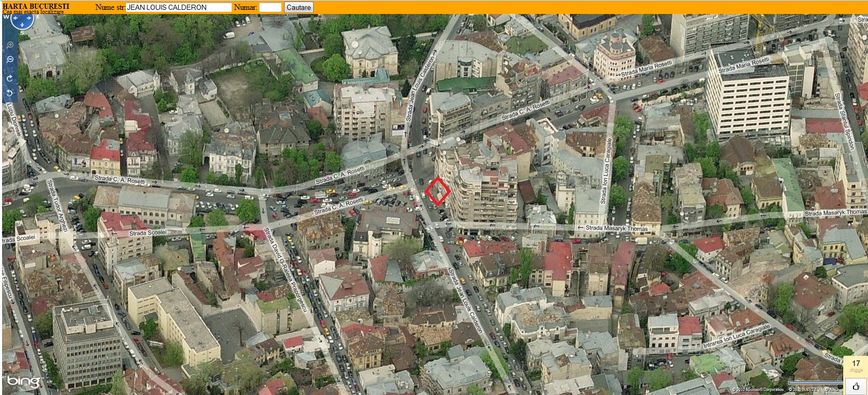
Task: Click the Intrarea Ion Luca Caragiale label
Action: [737, 337]
